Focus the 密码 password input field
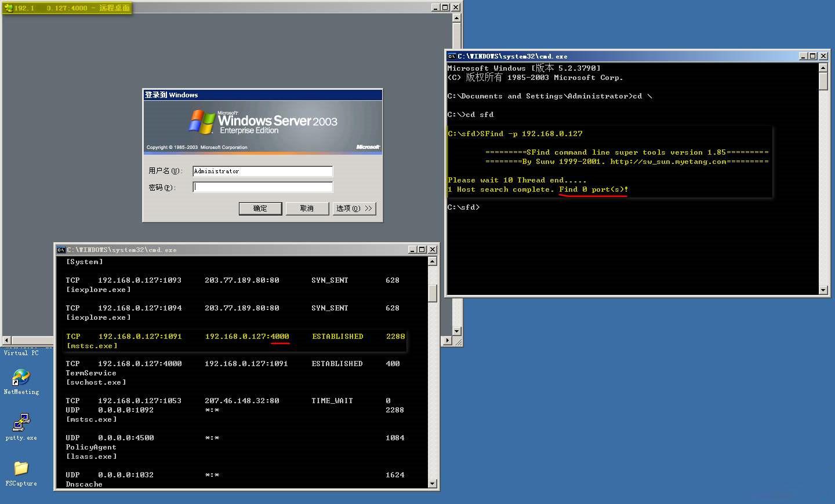Image resolution: width=835 pixels, height=504 pixels. [x=262, y=186]
